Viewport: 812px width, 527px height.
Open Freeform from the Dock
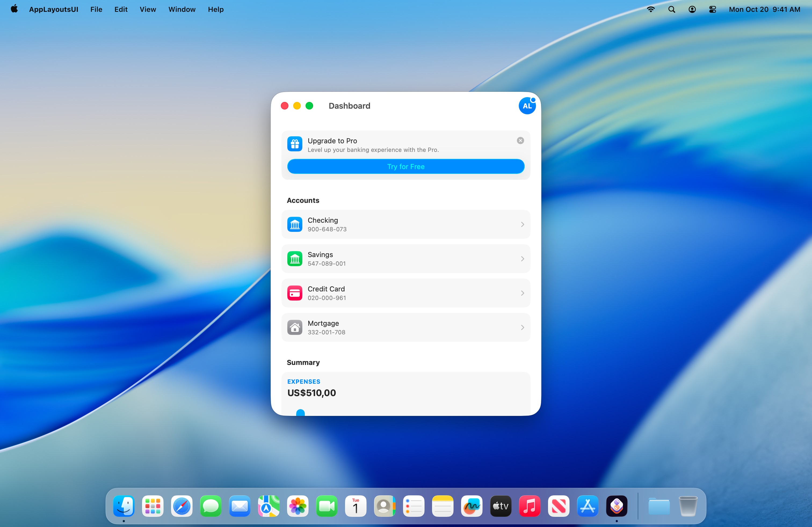pos(472,506)
